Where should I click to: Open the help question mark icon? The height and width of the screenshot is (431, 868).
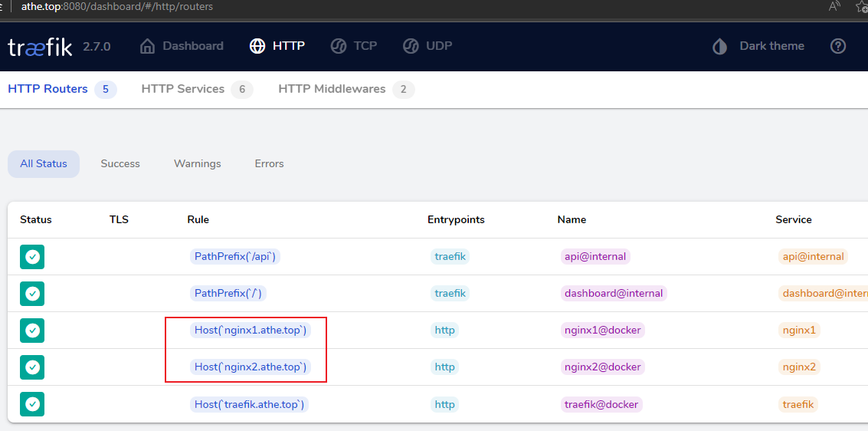click(x=838, y=46)
